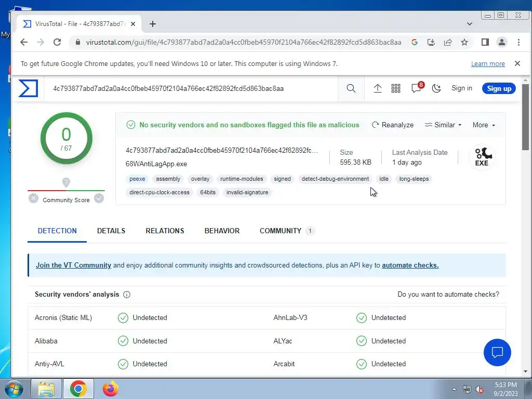Click the invalid-signature tag

tap(247, 192)
